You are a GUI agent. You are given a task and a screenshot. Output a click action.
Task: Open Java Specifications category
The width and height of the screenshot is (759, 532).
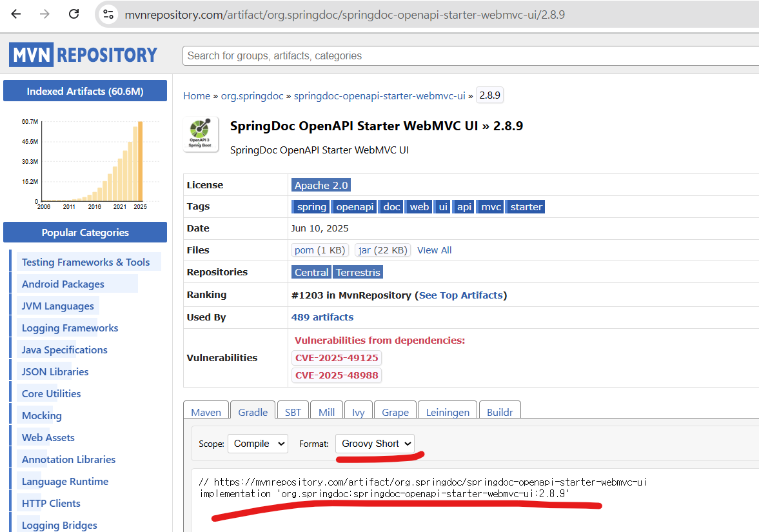pos(64,350)
